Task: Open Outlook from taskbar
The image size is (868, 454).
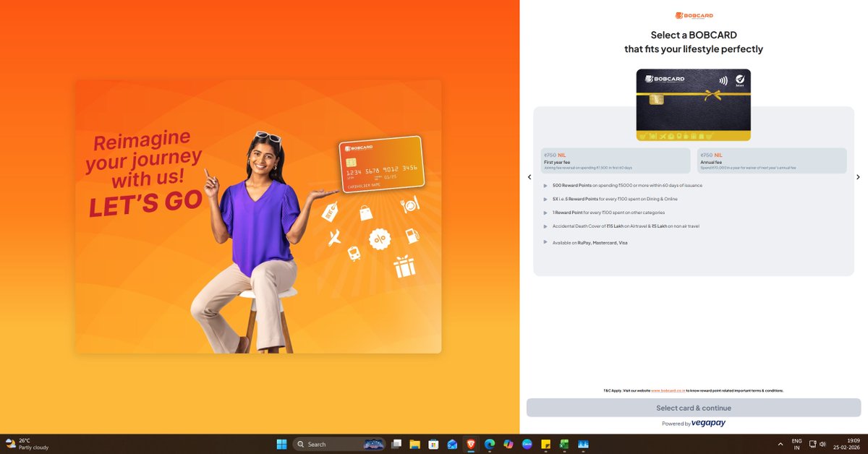Action: [452, 444]
